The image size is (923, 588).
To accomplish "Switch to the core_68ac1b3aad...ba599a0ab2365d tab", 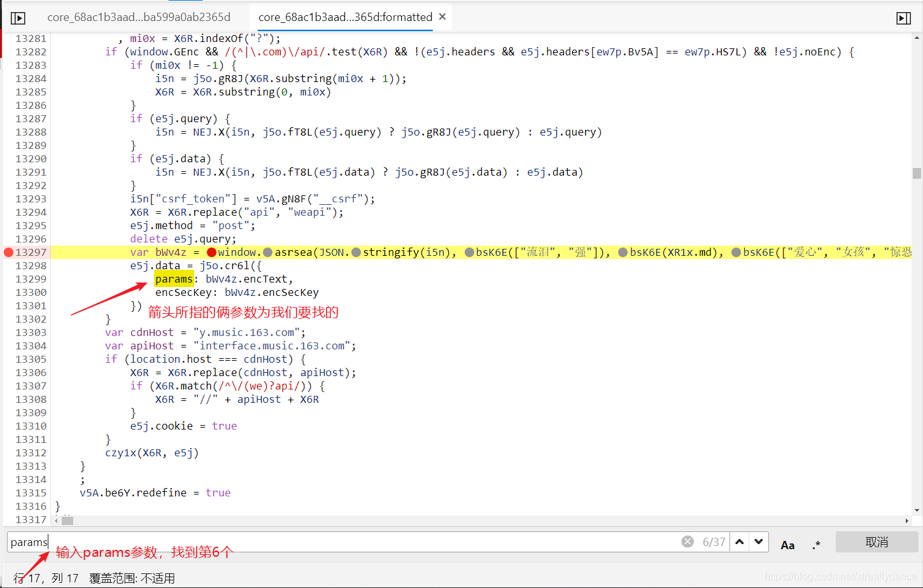I will [x=139, y=17].
